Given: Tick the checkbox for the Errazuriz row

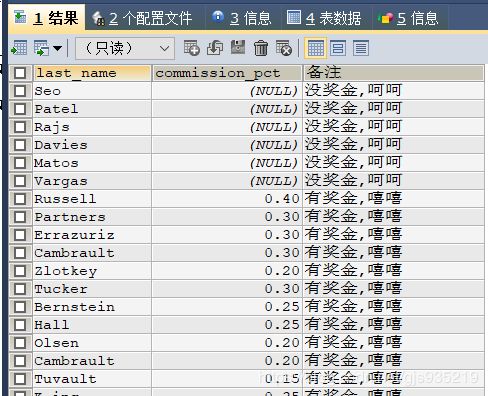Looking at the screenshot, I should pyautogui.click(x=20, y=235).
